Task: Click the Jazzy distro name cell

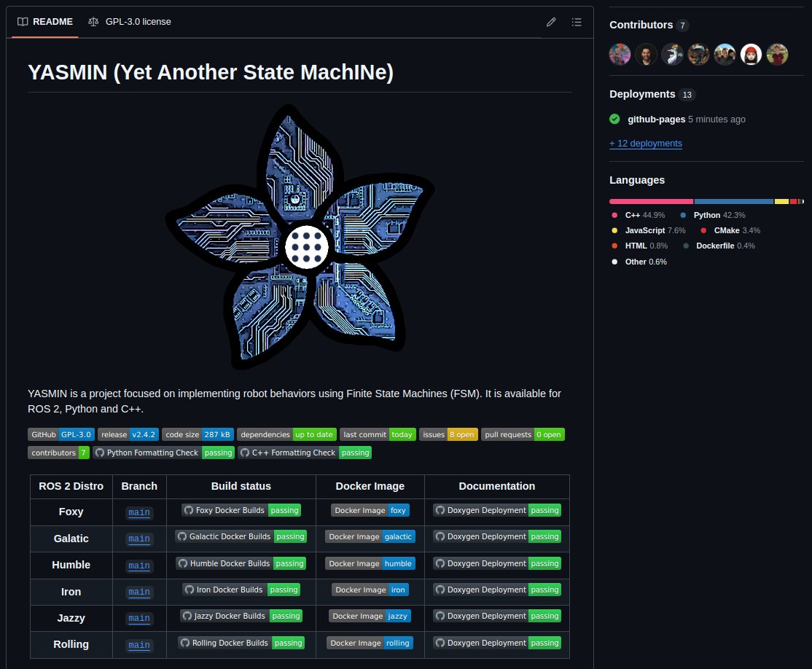Action: click(x=71, y=618)
